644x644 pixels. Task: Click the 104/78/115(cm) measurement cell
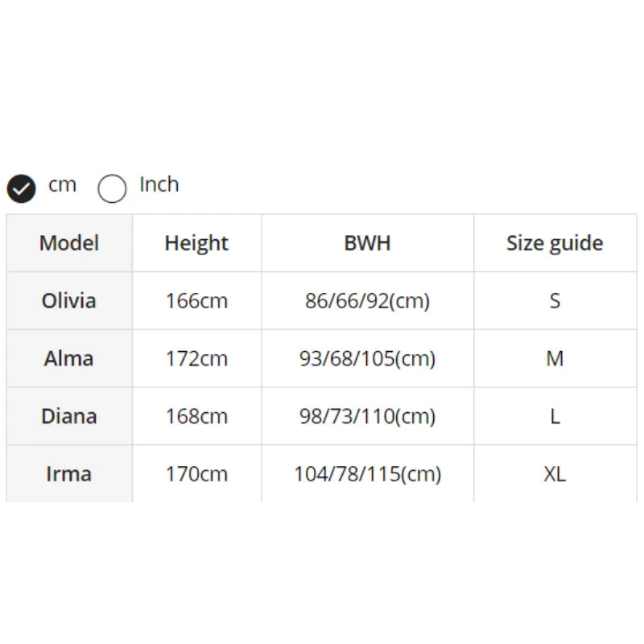[367, 473]
